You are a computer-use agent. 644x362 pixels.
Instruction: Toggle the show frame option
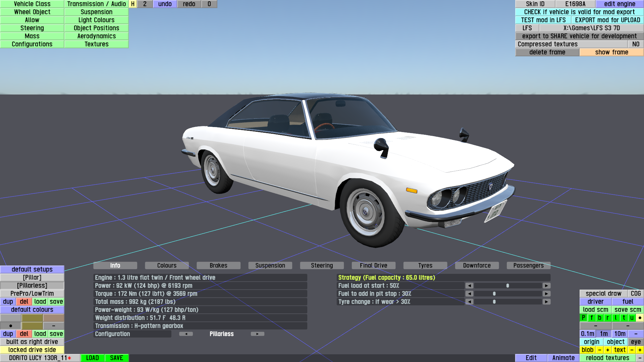click(611, 52)
